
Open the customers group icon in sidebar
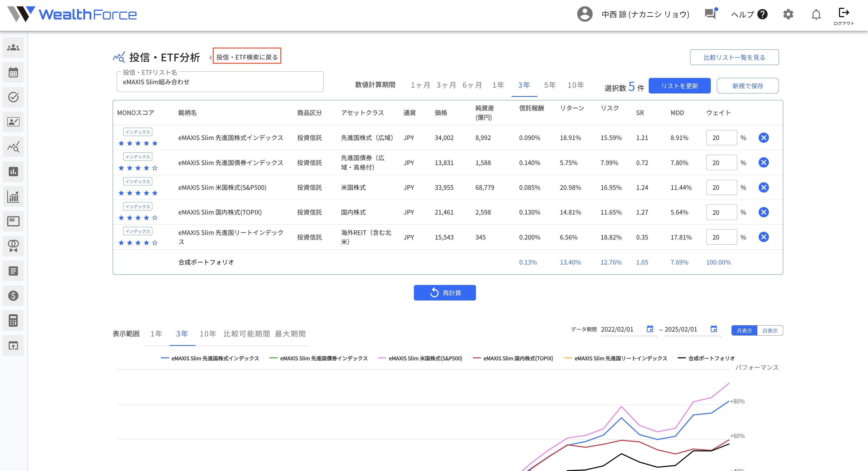[x=13, y=47]
